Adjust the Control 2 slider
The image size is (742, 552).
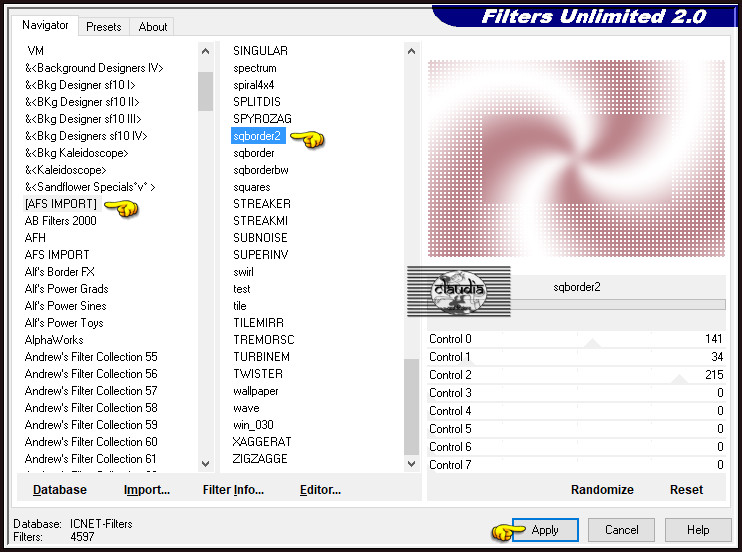click(x=576, y=375)
